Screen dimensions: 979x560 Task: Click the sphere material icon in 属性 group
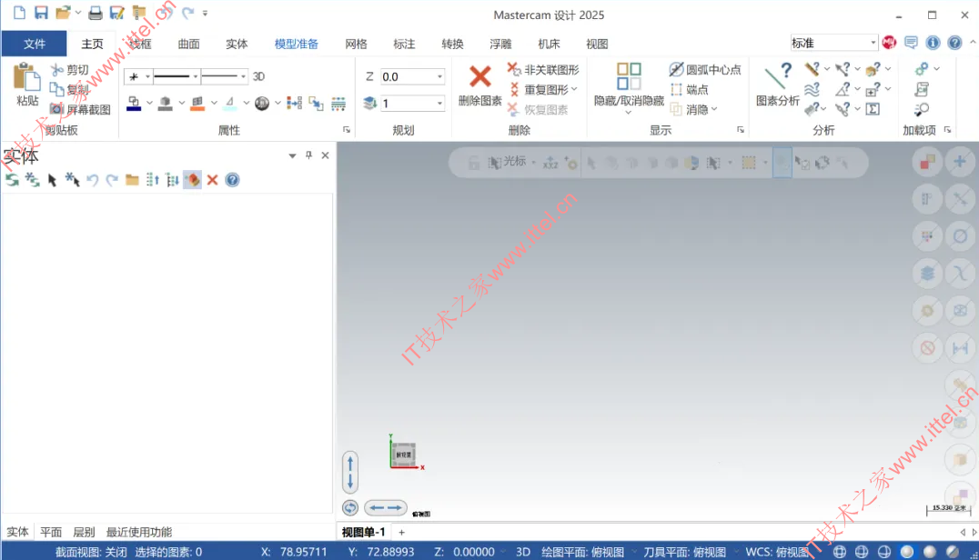(x=262, y=103)
